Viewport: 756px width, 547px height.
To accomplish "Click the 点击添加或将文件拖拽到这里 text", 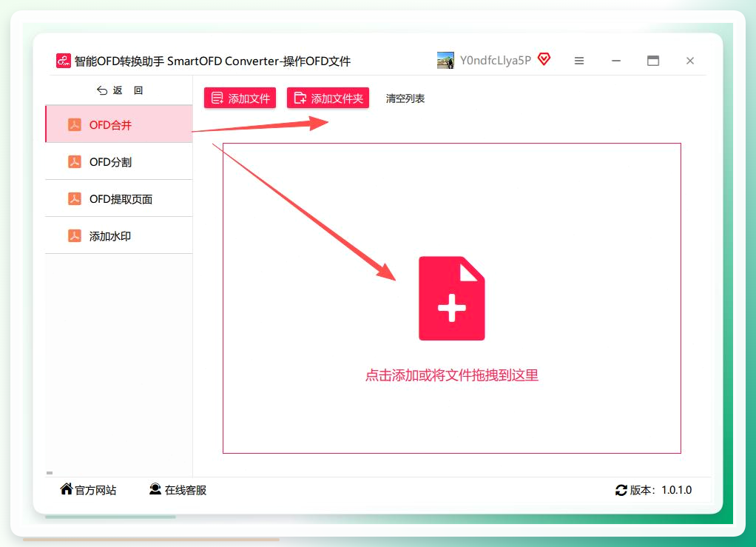I will [452, 375].
